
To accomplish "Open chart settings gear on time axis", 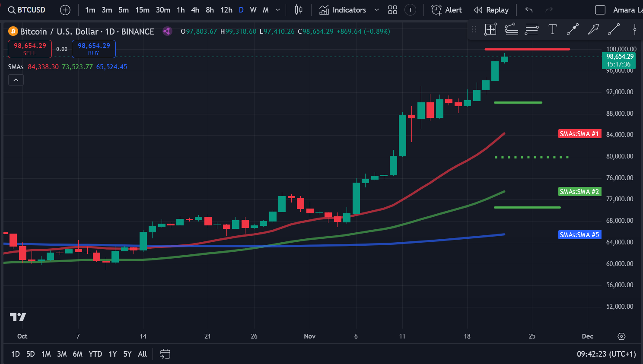I will [x=621, y=336].
